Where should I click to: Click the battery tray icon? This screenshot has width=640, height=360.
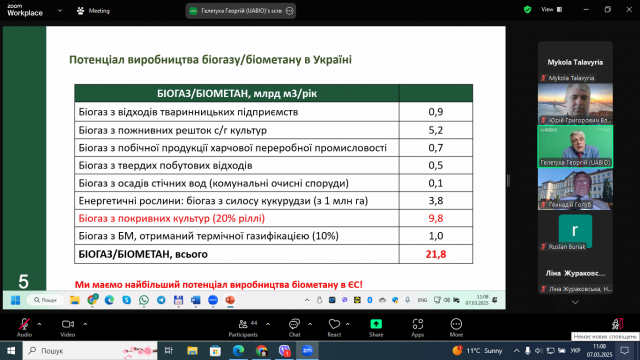[x=562, y=351]
